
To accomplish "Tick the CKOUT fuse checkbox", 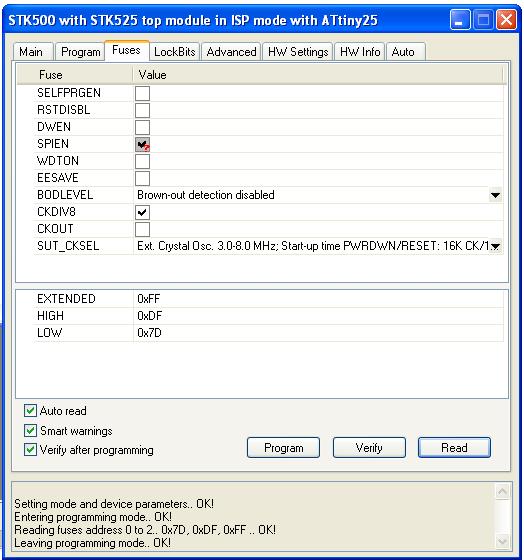I will [142, 229].
